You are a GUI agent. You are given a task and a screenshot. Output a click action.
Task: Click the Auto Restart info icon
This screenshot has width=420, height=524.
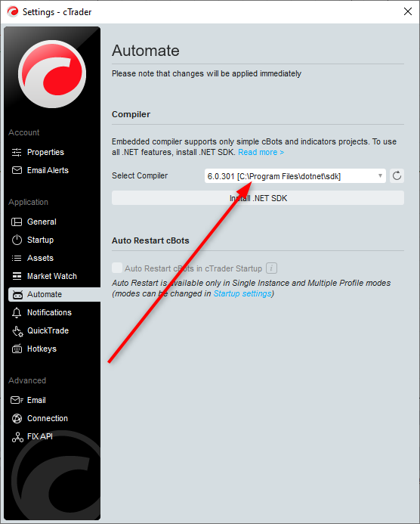pos(271,268)
